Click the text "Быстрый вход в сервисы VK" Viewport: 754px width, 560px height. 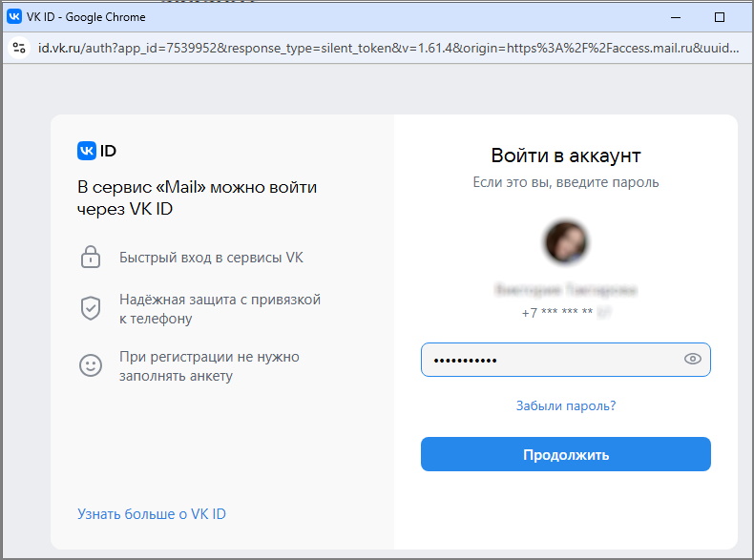(x=211, y=258)
